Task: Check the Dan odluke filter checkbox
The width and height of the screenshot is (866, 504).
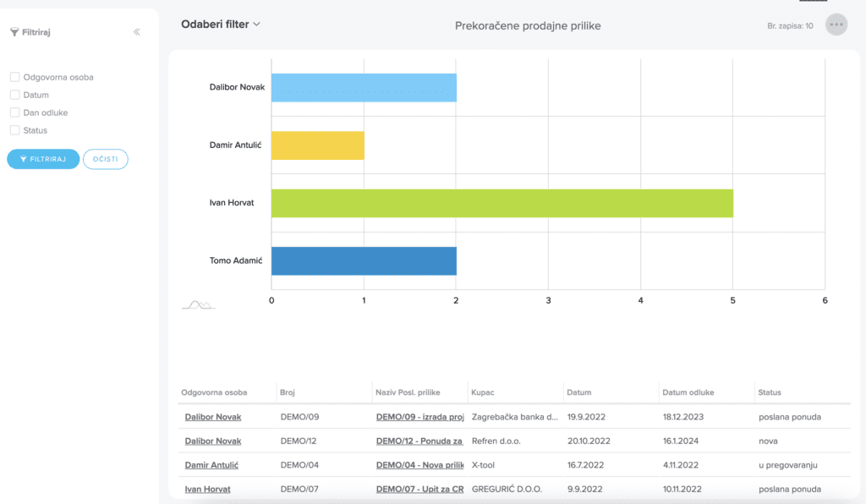Action: click(15, 112)
